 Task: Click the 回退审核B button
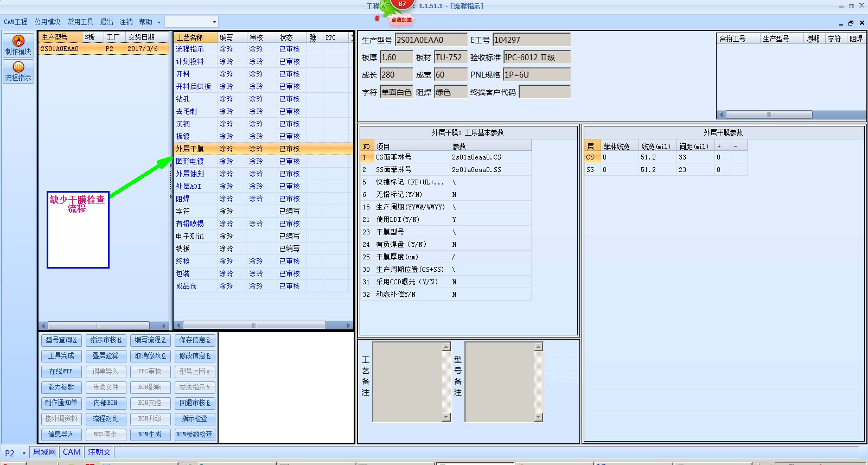click(195, 403)
